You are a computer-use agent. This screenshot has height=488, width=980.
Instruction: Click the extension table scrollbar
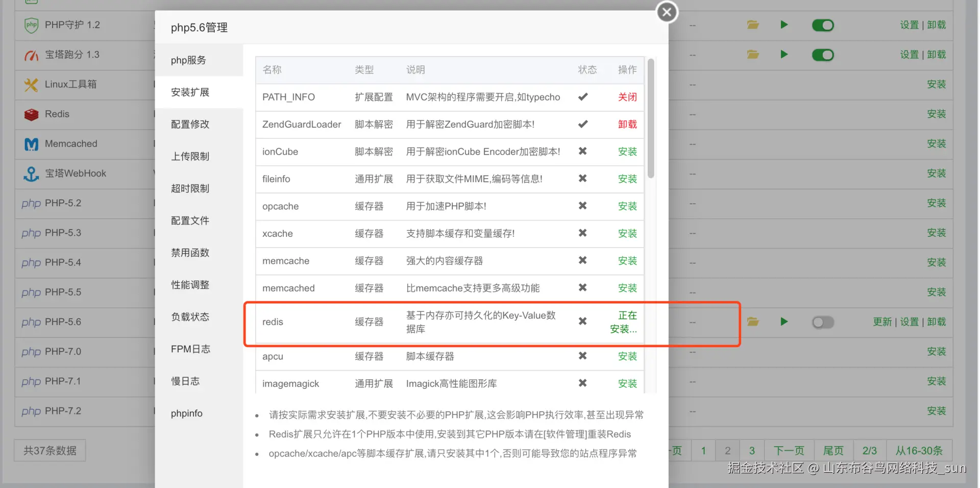[x=651, y=119]
